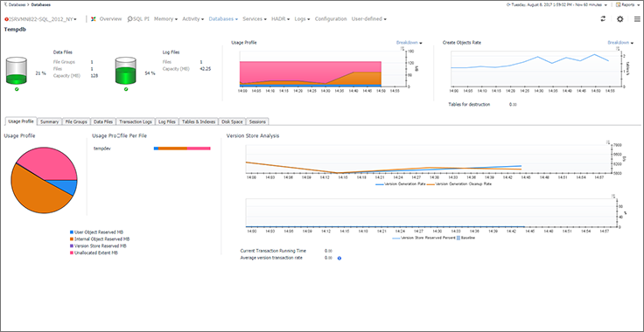Click the '54 %' log files usage value
The image size is (644, 332).
(x=150, y=73)
